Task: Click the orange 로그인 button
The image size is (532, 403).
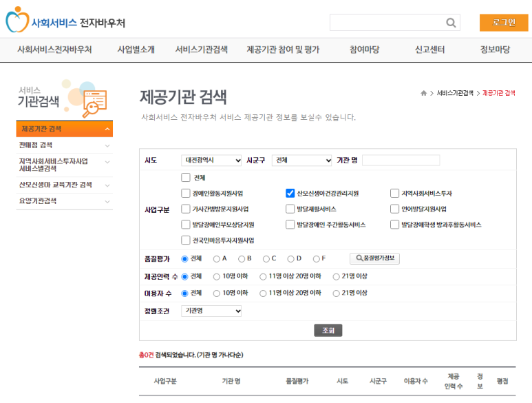Action: pyautogui.click(x=504, y=23)
